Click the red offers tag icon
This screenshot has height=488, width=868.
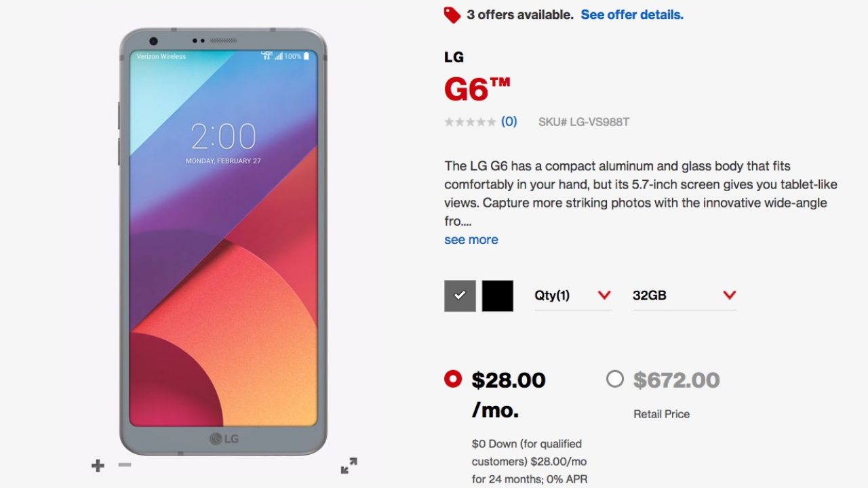pyautogui.click(x=452, y=15)
